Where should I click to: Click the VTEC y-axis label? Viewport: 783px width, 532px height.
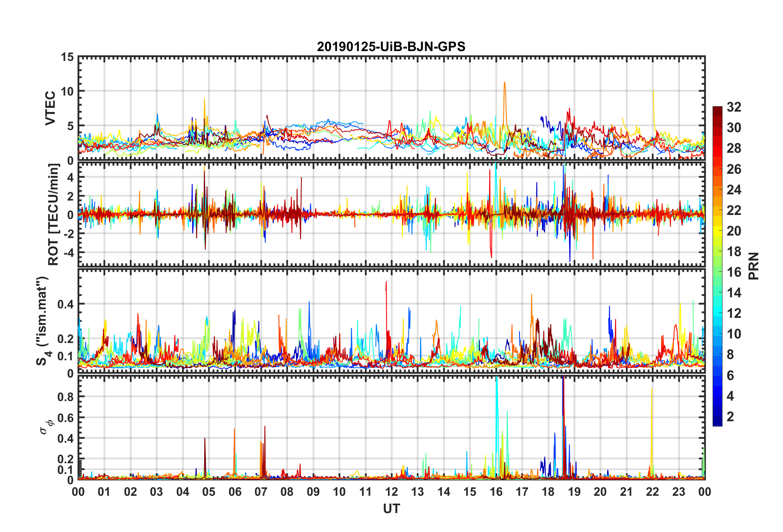tap(50, 109)
